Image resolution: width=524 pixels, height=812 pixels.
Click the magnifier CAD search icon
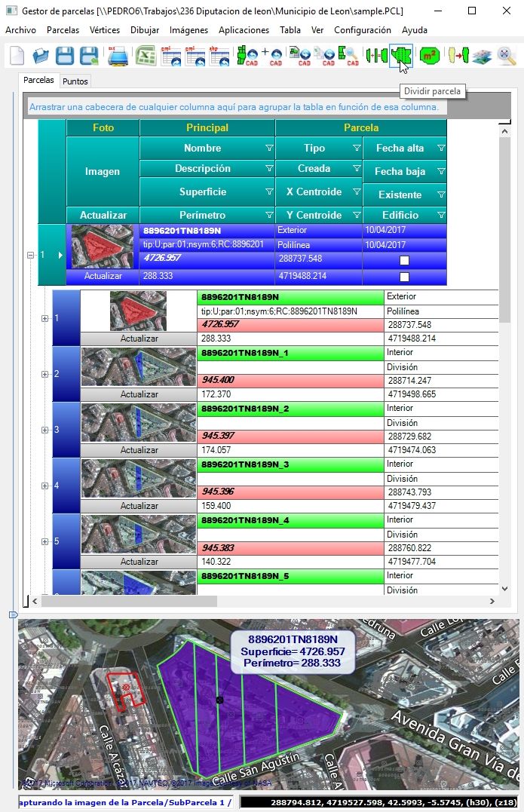click(348, 56)
